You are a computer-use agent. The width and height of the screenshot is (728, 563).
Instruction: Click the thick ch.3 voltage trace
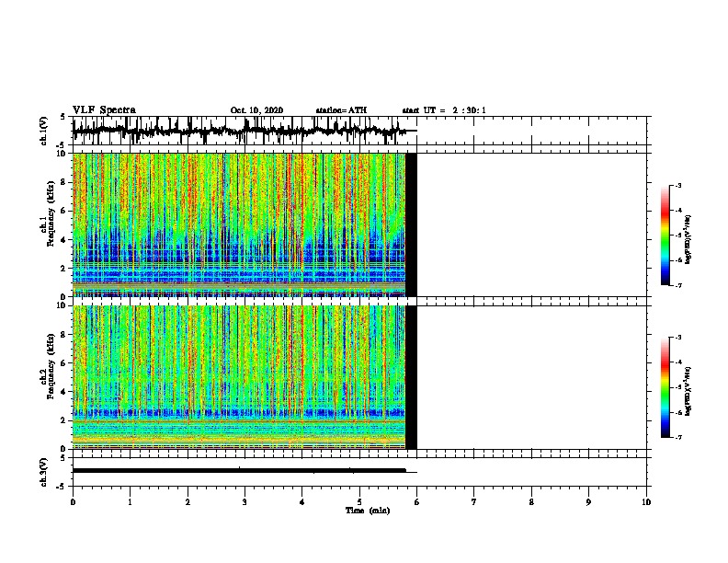pyautogui.click(x=239, y=471)
